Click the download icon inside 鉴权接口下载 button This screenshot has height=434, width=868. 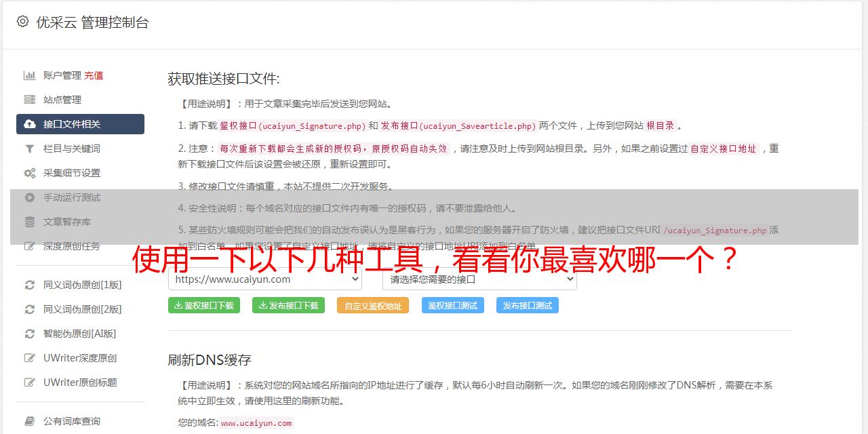178,305
